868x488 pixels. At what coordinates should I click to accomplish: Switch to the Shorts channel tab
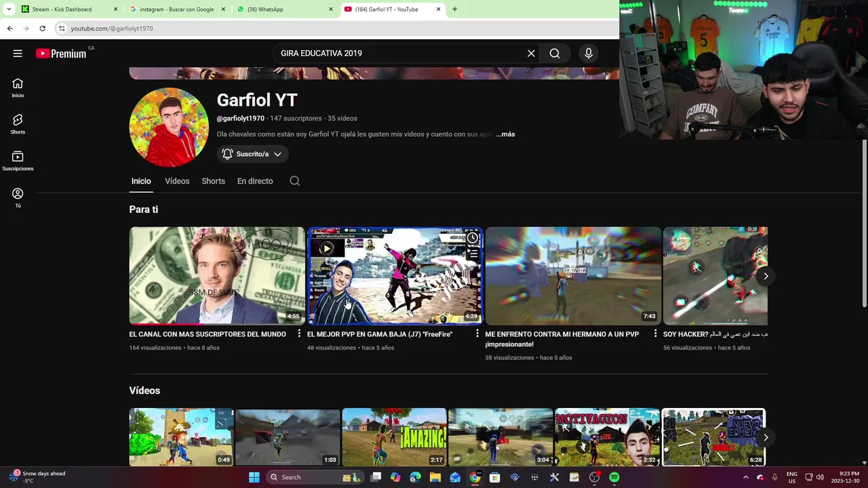pos(213,181)
